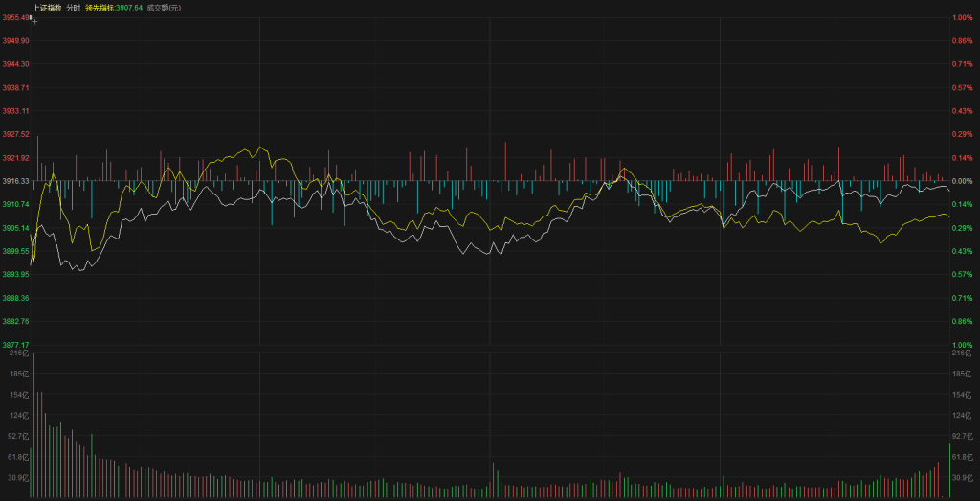Select the 3877.17 lowest price label

coord(16,345)
